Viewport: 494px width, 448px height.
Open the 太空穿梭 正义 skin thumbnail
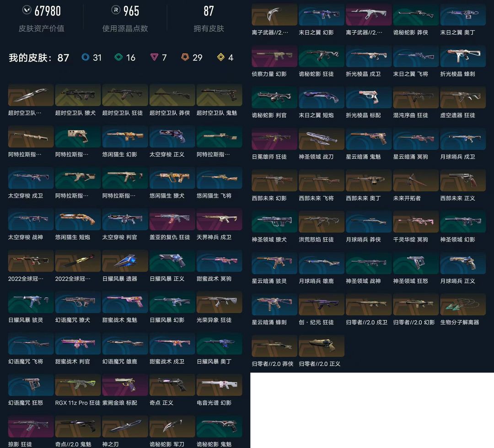click(172, 136)
